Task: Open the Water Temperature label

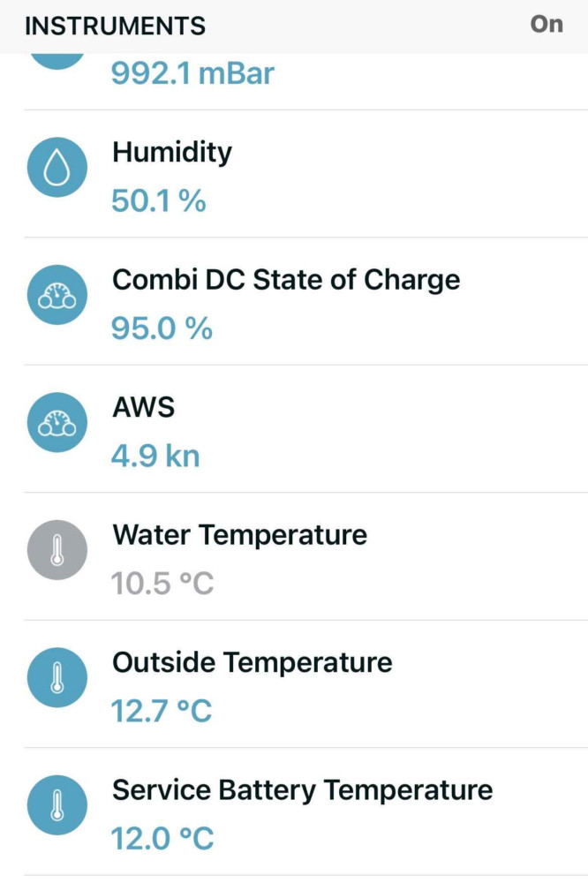Action: tap(240, 535)
